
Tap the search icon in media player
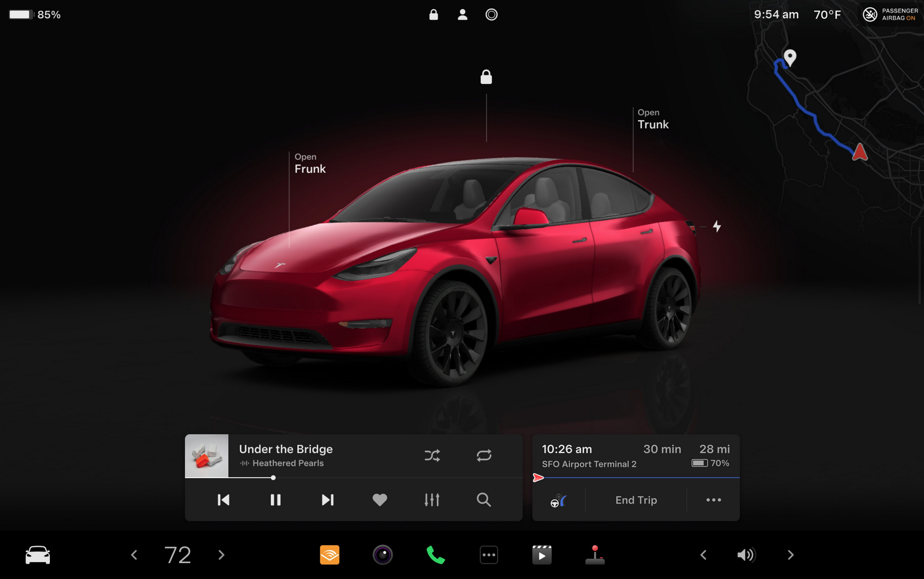[483, 500]
